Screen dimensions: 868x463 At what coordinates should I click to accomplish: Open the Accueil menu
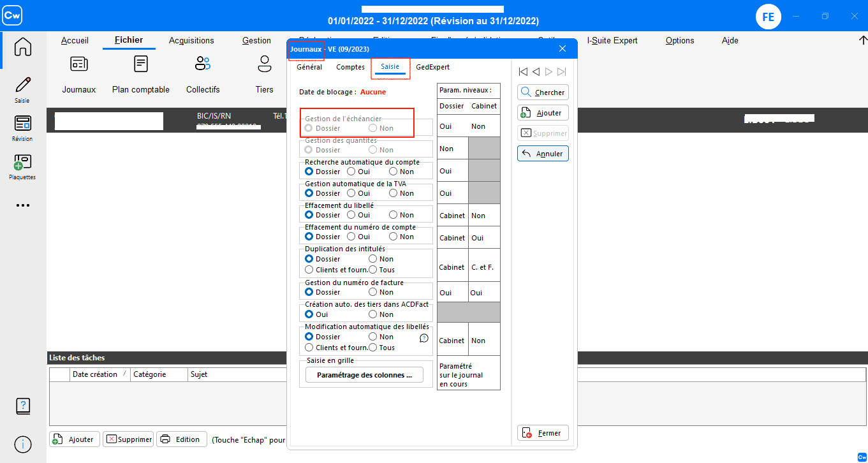click(75, 40)
